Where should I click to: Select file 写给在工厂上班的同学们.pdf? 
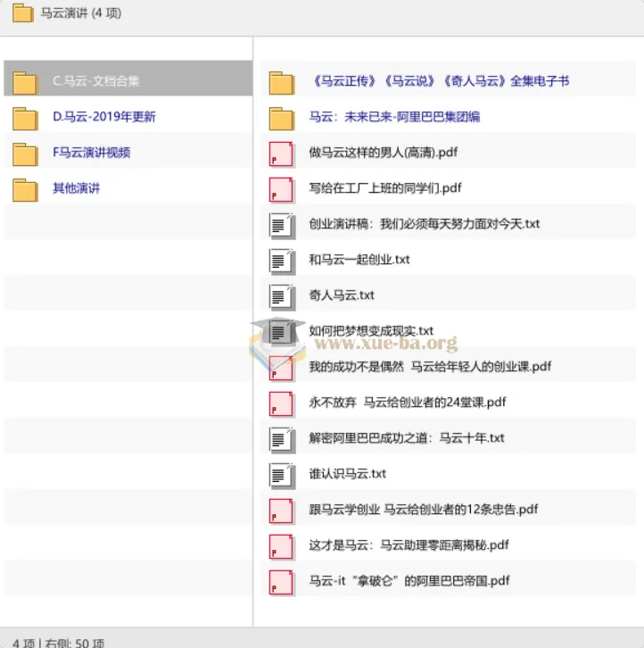pos(385,188)
